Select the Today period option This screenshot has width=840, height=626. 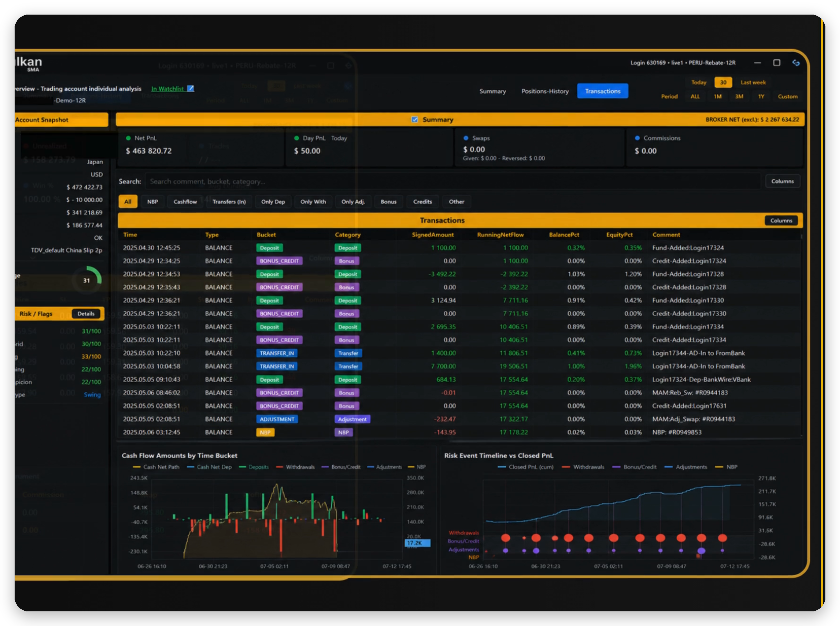698,82
